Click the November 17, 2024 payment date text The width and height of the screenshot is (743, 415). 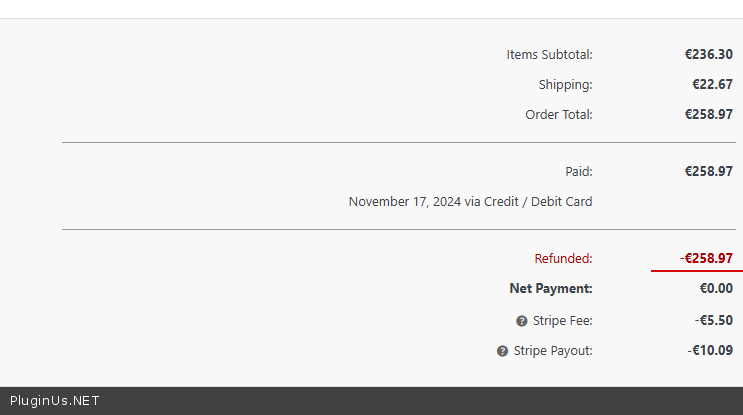click(404, 202)
